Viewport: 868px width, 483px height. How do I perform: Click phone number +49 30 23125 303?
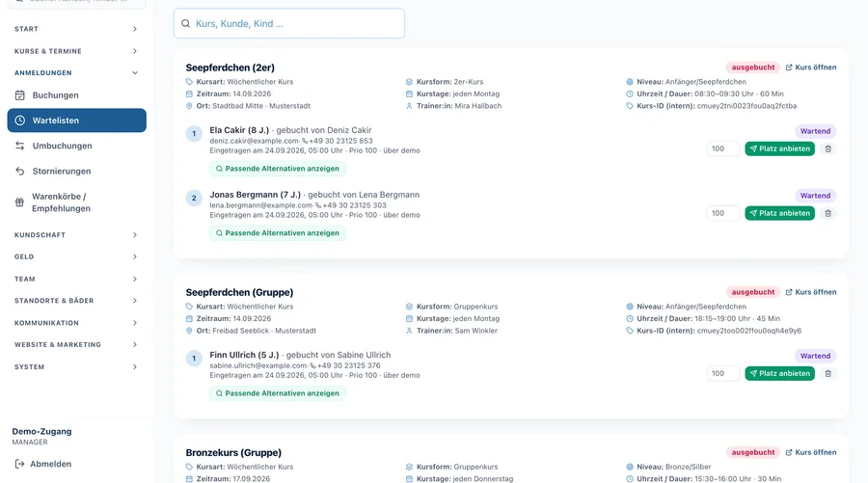(x=354, y=205)
